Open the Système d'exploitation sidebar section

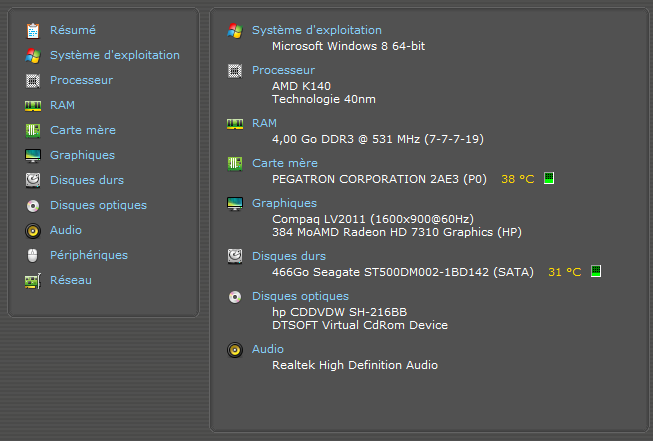(115, 55)
